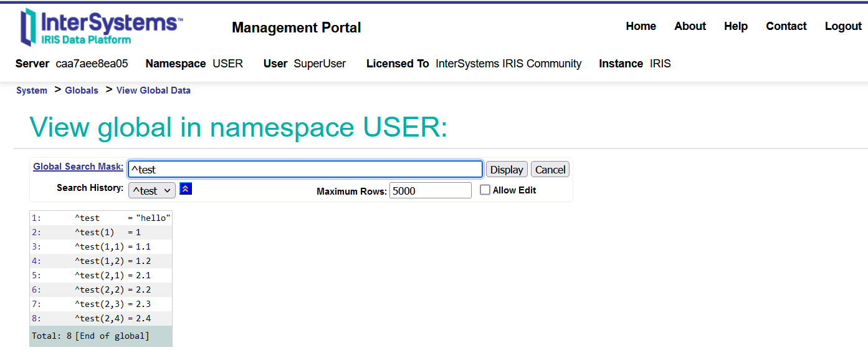This screenshot has height=355, width=868.
Task: Open the About menu item
Action: 690,26
